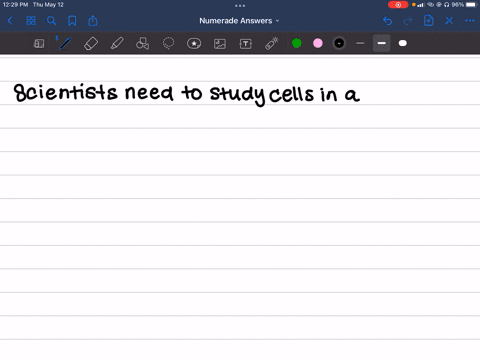Select the thinnest stroke width
The image size is (480, 360).
click(x=360, y=43)
